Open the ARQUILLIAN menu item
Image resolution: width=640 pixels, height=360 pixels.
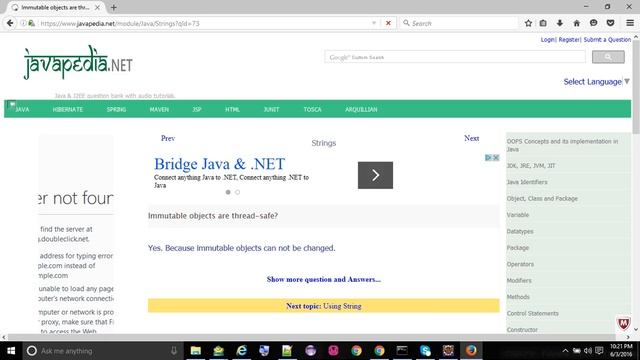point(361,109)
